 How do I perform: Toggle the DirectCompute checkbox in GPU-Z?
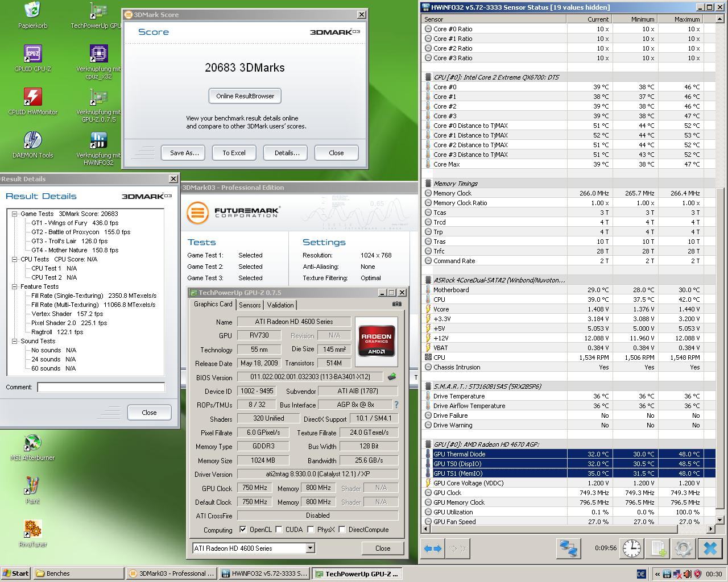pyautogui.click(x=342, y=530)
